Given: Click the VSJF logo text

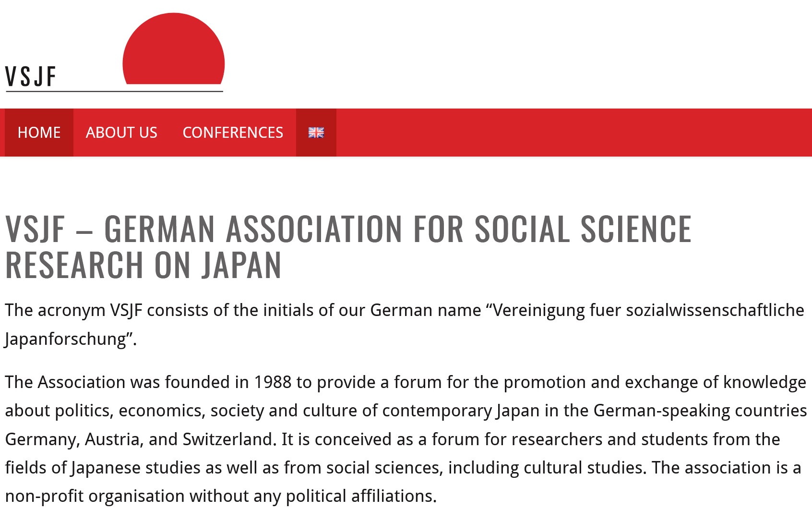Looking at the screenshot, I should (31, 76).
